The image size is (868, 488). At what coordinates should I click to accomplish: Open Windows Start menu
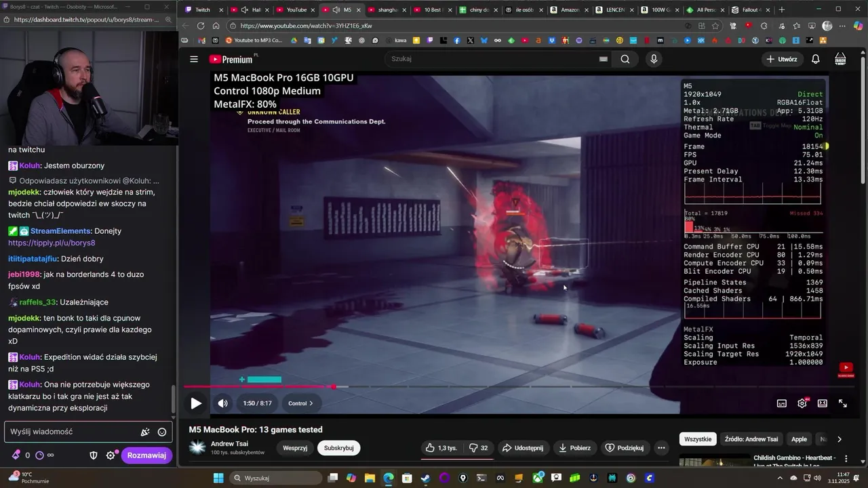[218, 479]
